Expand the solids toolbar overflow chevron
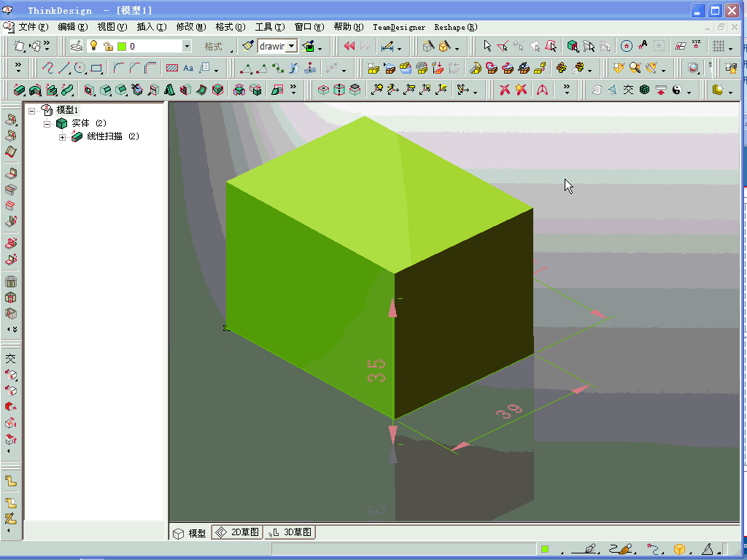Screen dimensions: 747x560 [x=293, y=89]
